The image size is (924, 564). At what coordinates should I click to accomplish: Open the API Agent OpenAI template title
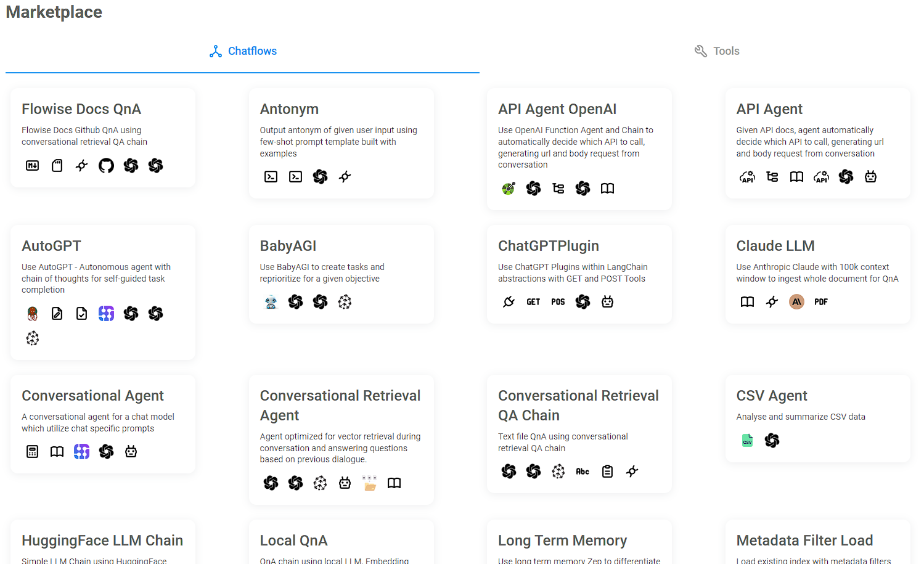coord(557,109)
